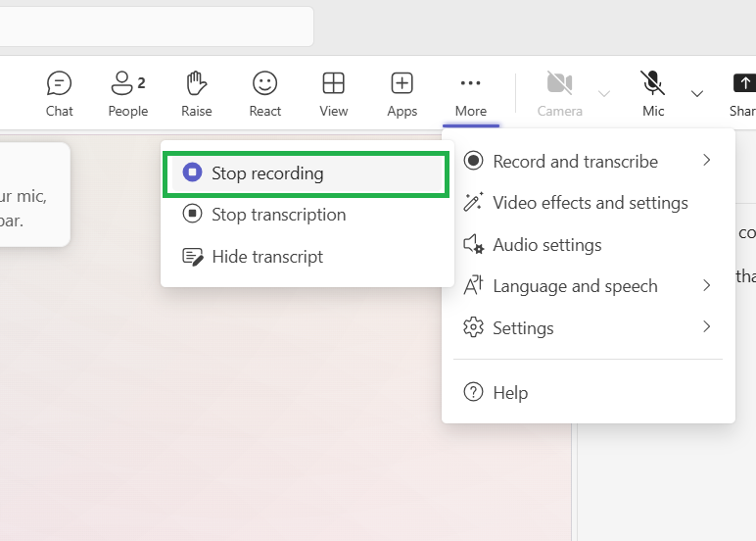
Task: Click the More options button
Action: (x=470, y=94)
